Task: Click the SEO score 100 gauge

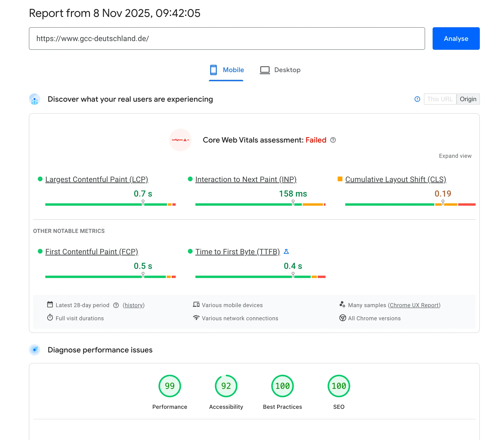Action: [339, 386]
